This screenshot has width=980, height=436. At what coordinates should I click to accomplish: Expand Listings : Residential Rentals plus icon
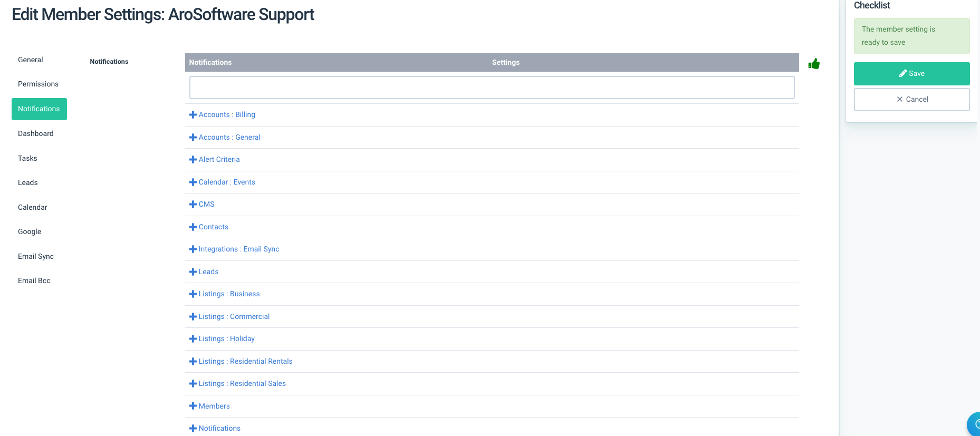(193, 362)
